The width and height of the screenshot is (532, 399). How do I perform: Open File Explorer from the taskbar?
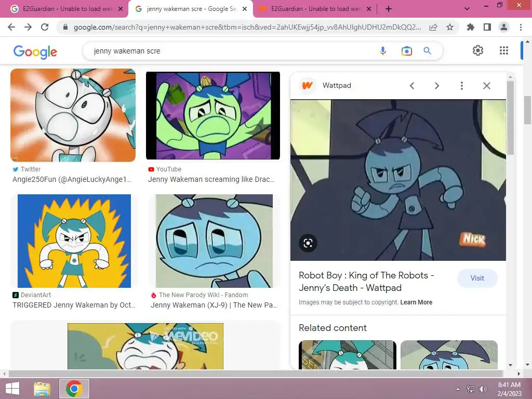click(42, 389)
